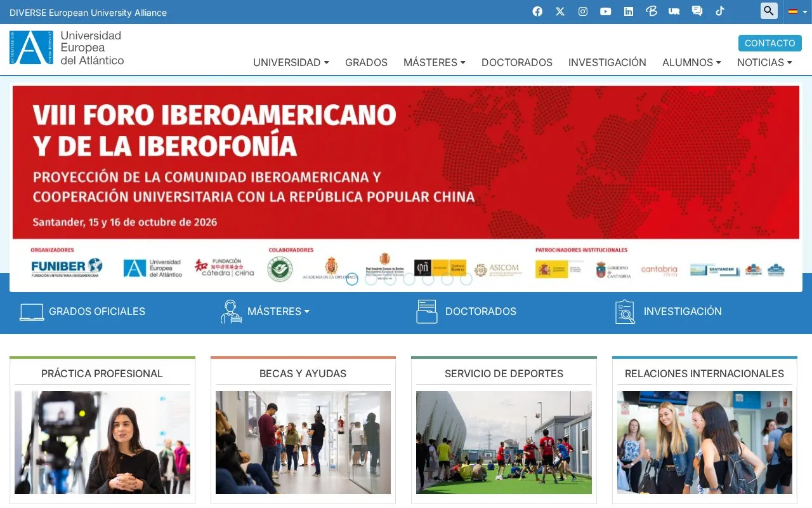Open the Facebook social icon
The width and height of the screenshot is (812, 508).
(537, 11)
